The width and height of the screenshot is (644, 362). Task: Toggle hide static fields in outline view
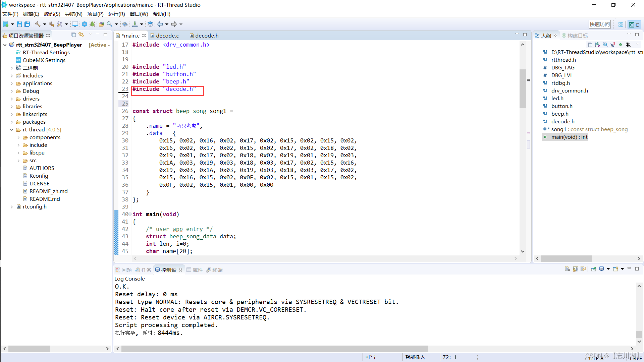tap(612, 45)
